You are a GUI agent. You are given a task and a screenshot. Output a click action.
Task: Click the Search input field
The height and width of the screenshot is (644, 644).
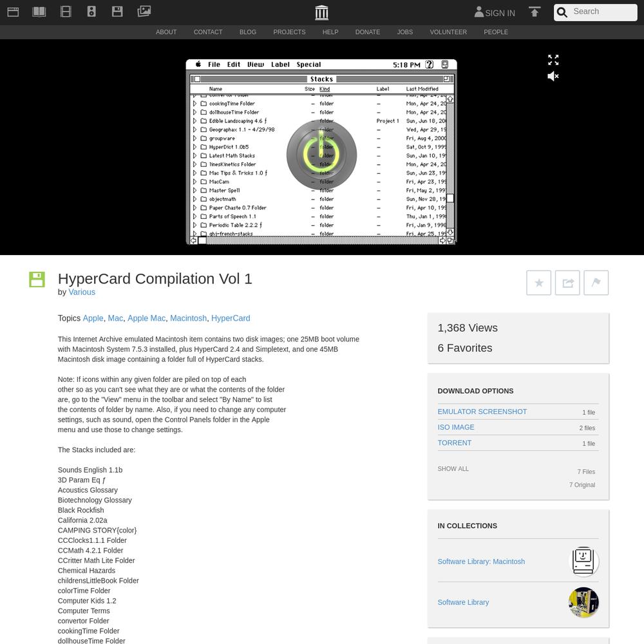(603, 12)
